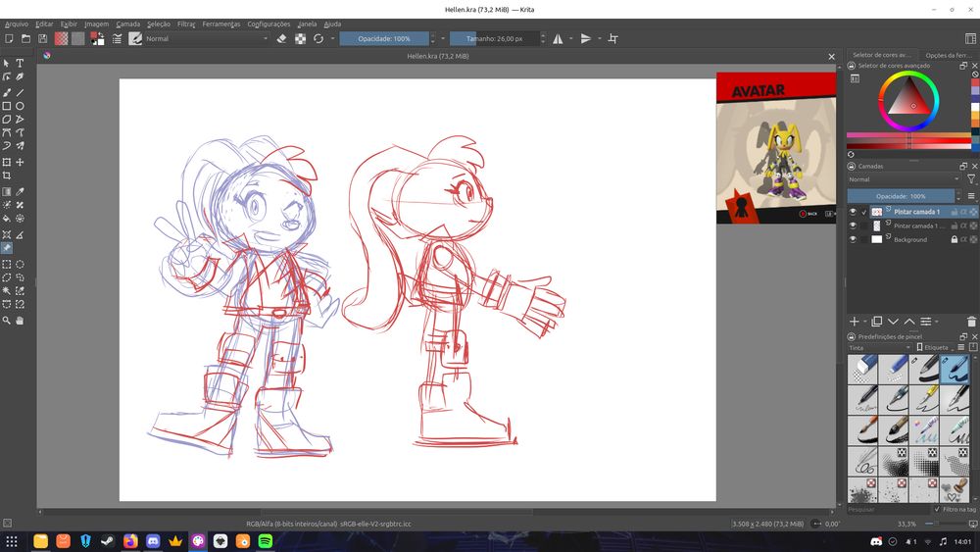Save the document with the floppy icon
The height and width of the screenshot is (552, 980).
(x=42, y=38)
